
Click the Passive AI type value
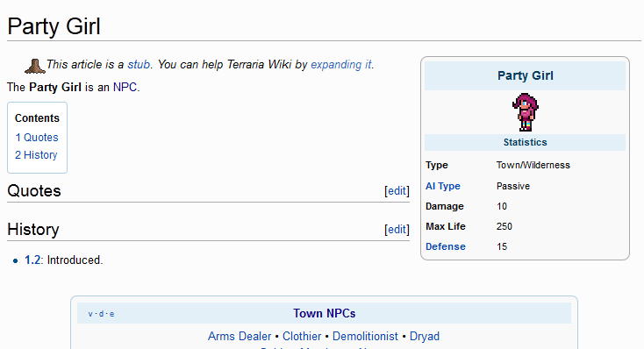[513, 186]
